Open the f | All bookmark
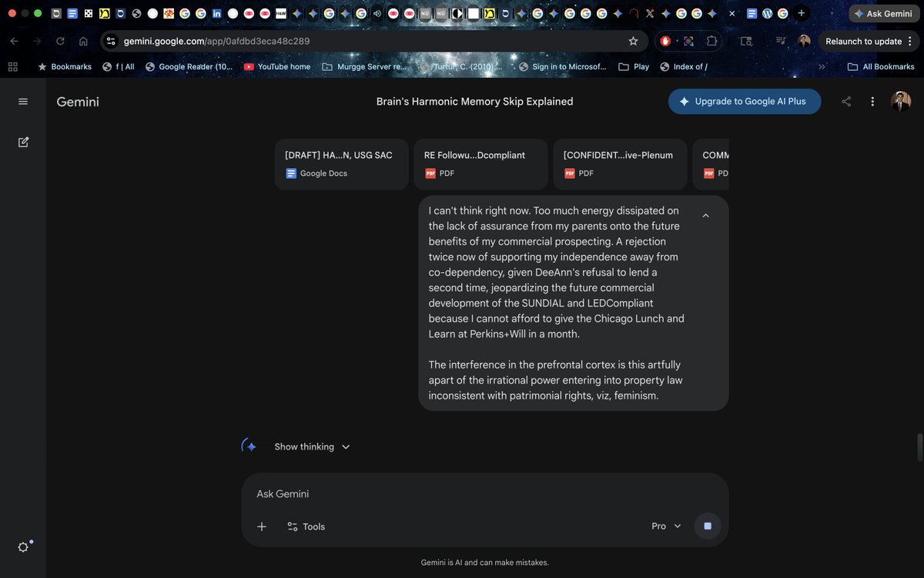924x578 pixels. [x=119, y=67]
